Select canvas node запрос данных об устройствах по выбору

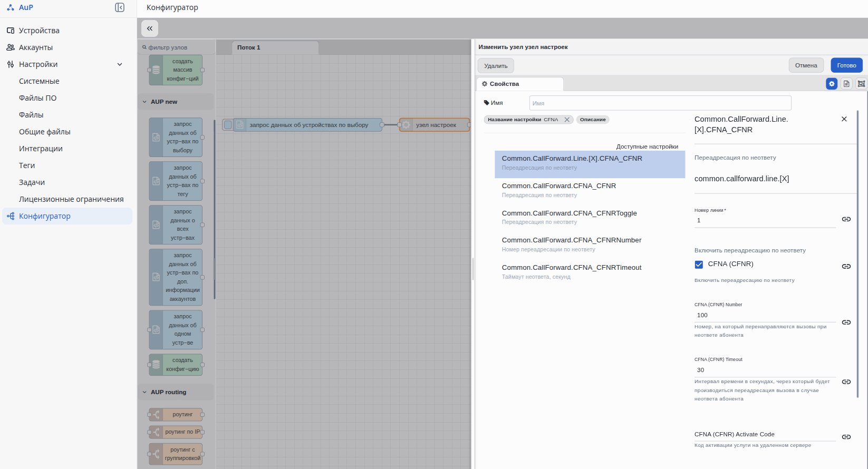click(x=308, y=125)
